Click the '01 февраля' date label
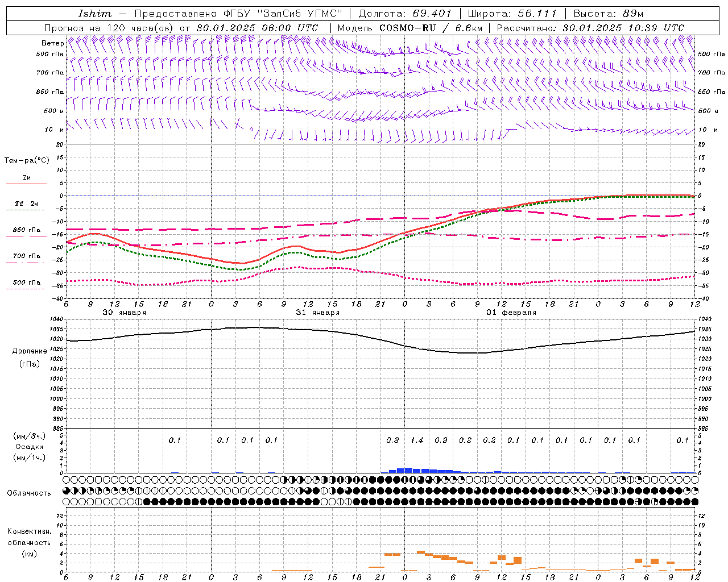The width and height of the screenshot is (728, 582). [511, 313]
